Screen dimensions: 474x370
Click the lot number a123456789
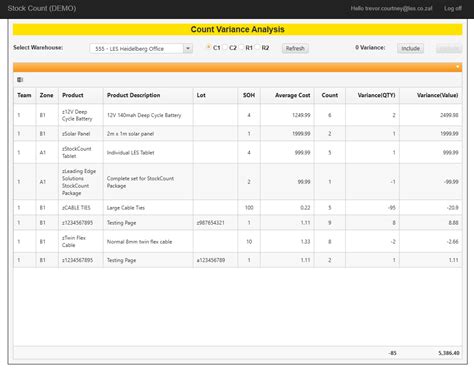[x=211, y=260]
